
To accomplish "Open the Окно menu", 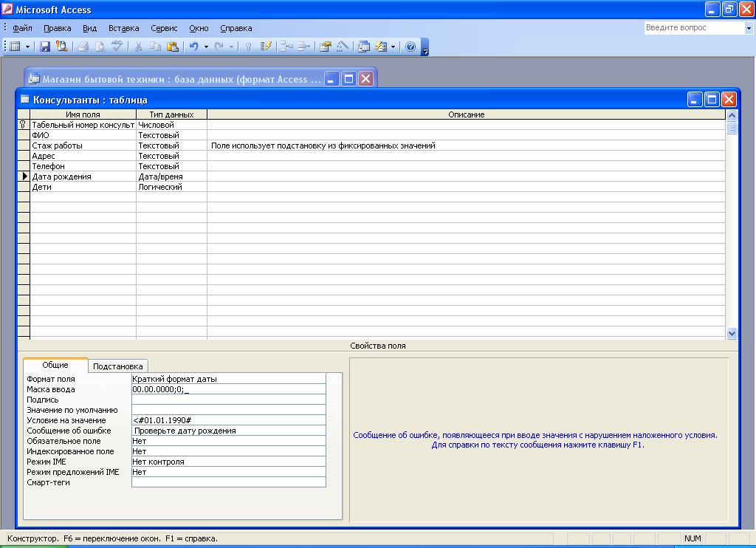I will click(x=199, y=28).
